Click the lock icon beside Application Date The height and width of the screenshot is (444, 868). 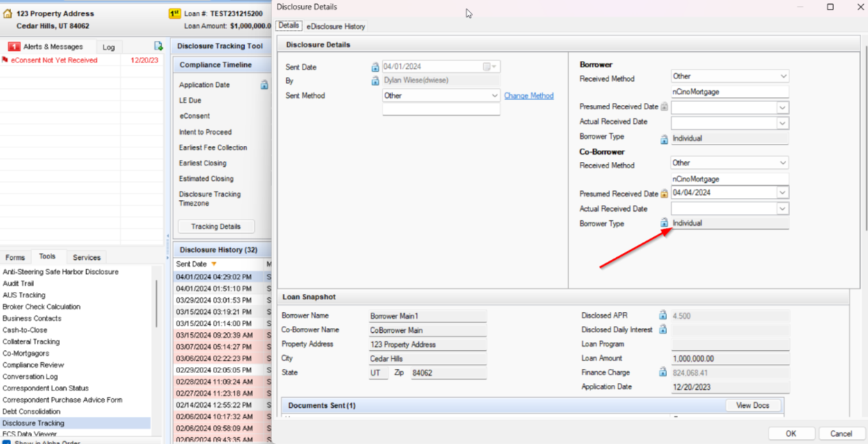coord(264,83)
